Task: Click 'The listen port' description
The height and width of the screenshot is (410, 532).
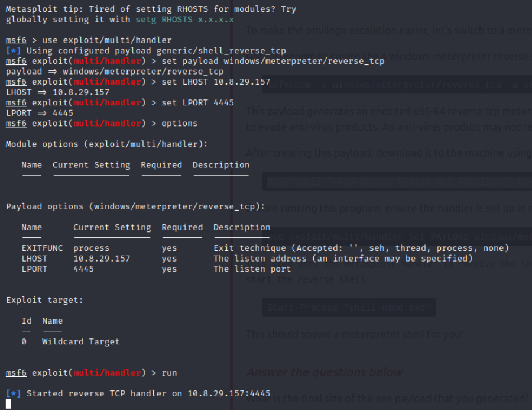Action: tap(252, 269)
